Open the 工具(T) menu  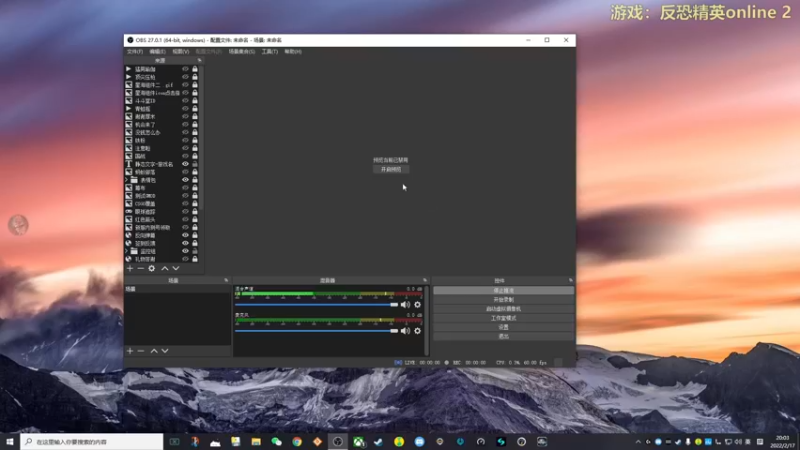pyautogui.click(x=269, y=52)
